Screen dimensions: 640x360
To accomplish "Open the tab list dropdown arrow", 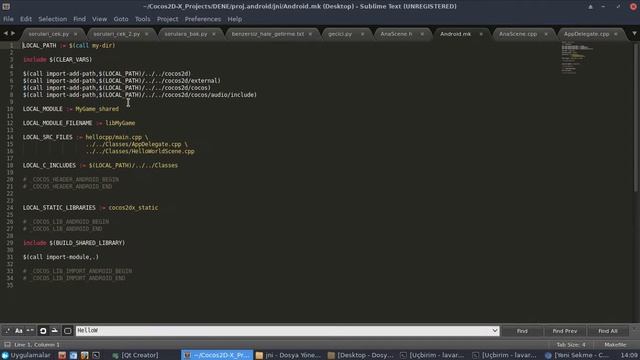I will [634, 34].
